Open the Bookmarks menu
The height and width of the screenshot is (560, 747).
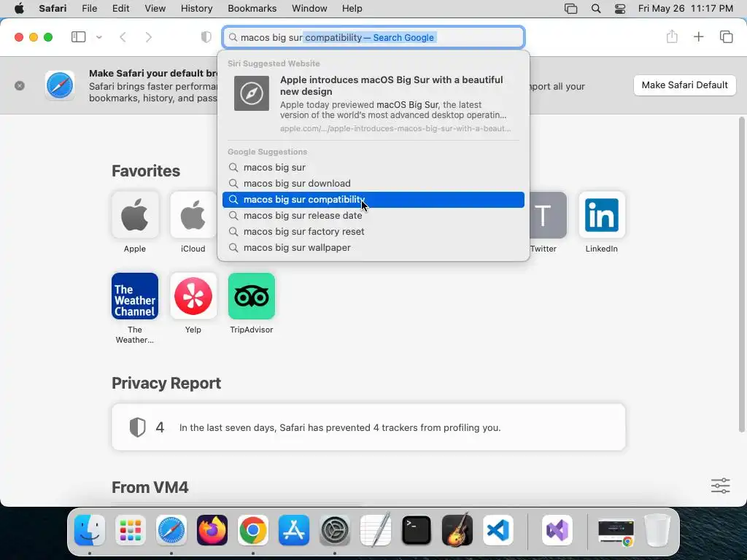(252, 9)
